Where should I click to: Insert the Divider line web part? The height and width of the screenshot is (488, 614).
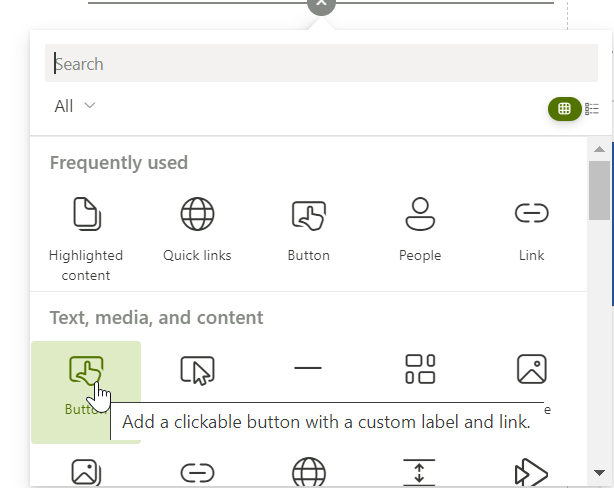(308, 369)
